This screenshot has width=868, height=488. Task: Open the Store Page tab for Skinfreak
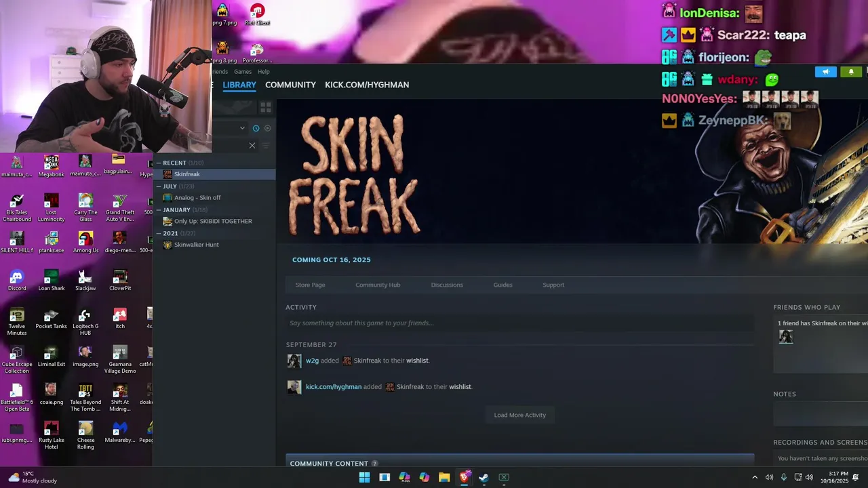coord(310,285)
